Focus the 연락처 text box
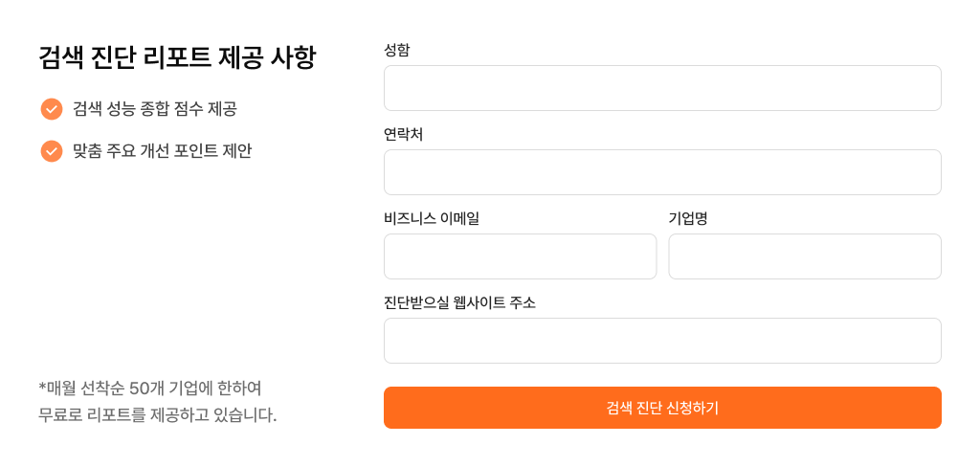This screenshot has width=980, height=467. point(662,172)
